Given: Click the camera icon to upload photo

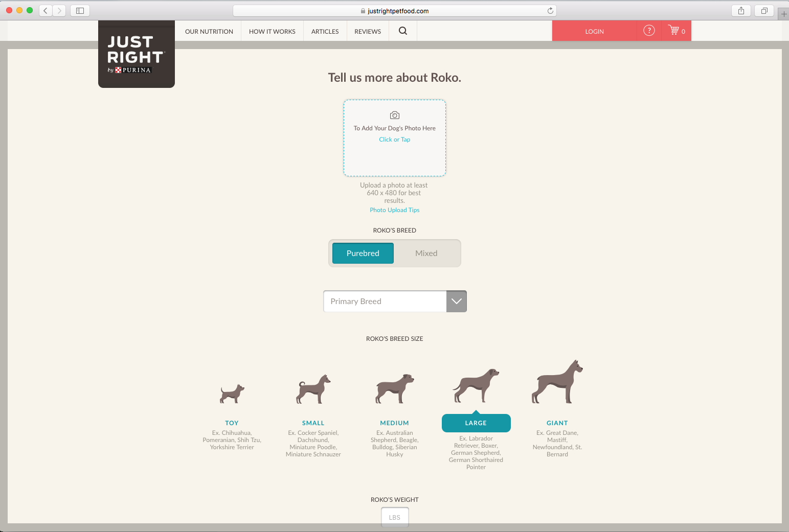Looking at the screenshot, I should [x=395, y=115].
